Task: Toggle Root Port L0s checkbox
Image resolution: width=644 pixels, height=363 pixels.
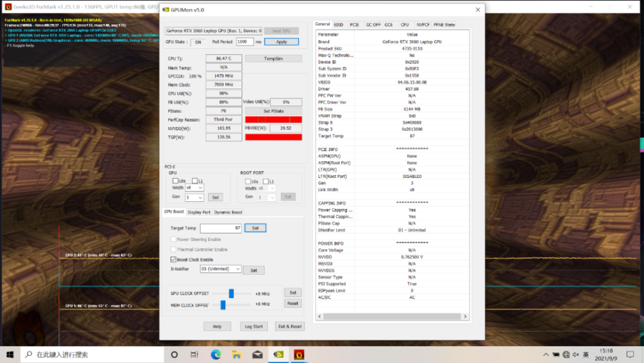Action: [x=248, y=181]
